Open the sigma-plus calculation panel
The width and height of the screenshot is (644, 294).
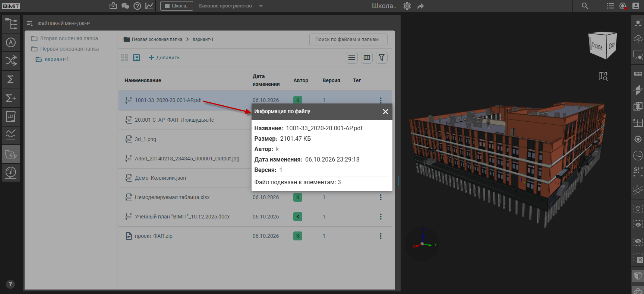click(x=11, y=98)
